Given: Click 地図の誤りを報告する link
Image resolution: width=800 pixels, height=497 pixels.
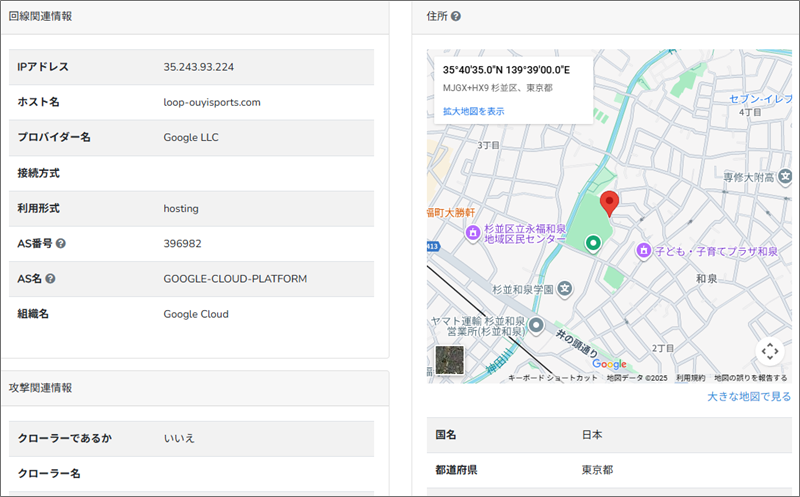Looking at the screenshot, I should click(756, 378).
